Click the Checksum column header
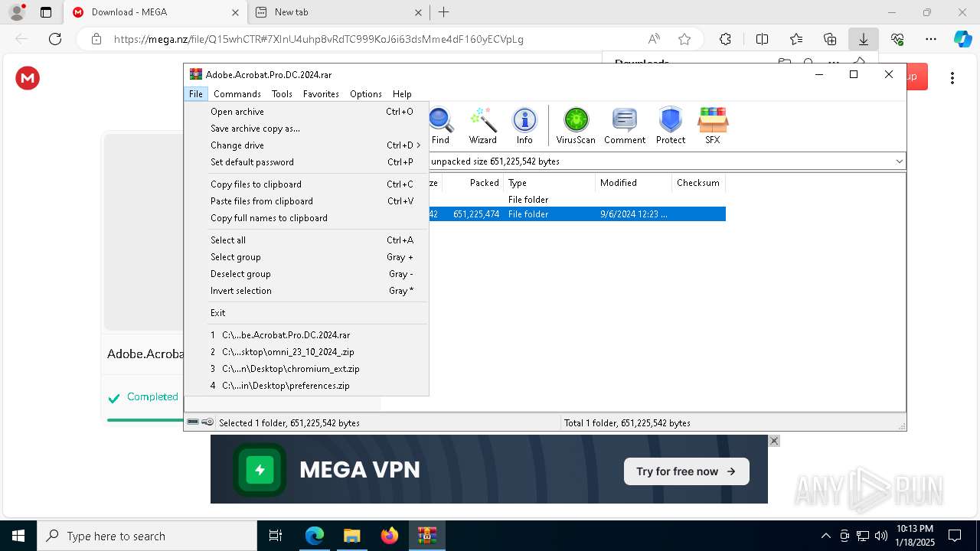This screenshot has width=980, height=551. tap(698, 183)
